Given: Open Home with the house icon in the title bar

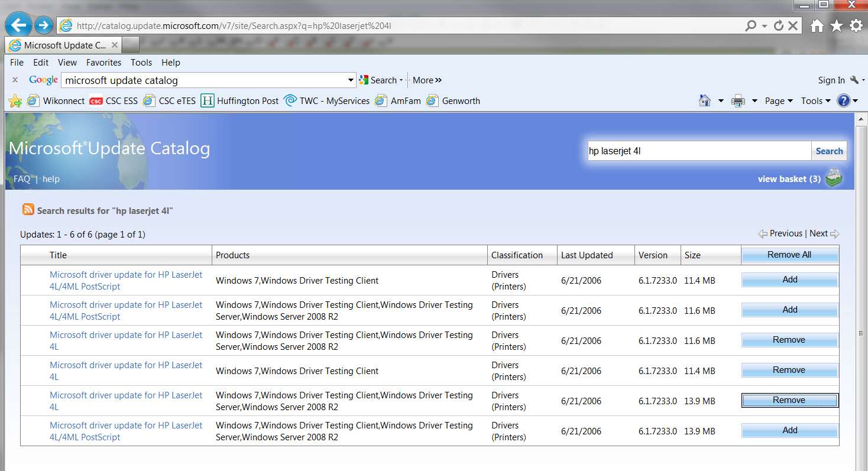Looking at the screenshot, I should point(817,25).
